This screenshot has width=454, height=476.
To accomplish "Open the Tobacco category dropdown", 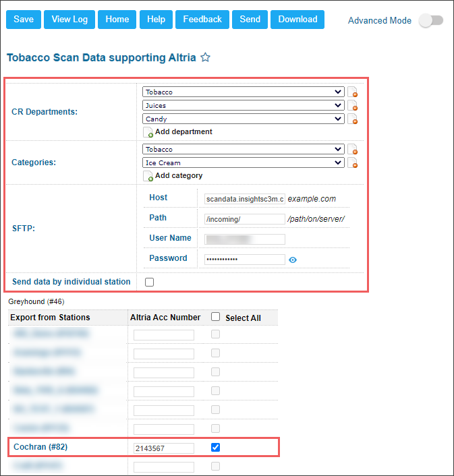I will (244, 150).
